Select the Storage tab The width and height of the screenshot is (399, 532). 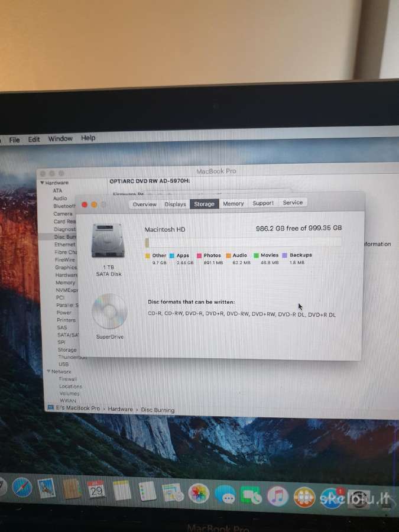pos(205,203)
